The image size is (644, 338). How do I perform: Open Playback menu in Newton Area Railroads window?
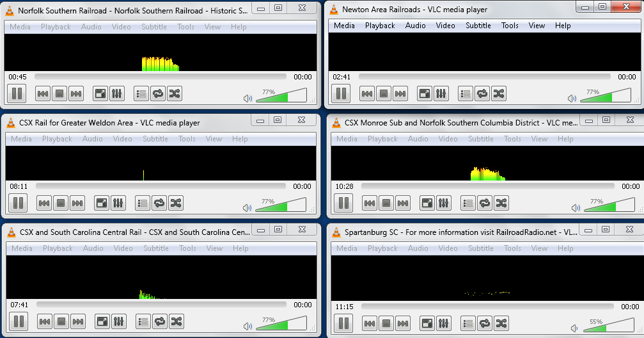(x=380, y=26)
